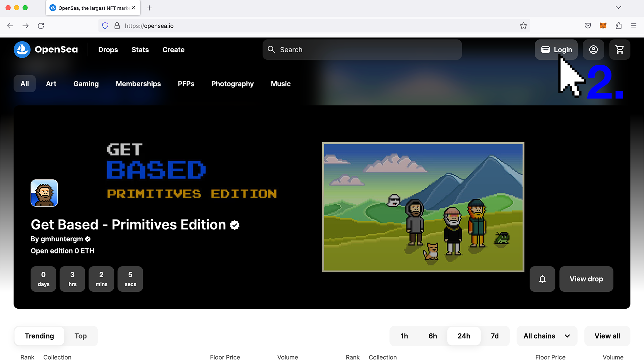Click the gmhuntergm collection avatar
The height and width of the screenshot is (362, 644).
44,193
